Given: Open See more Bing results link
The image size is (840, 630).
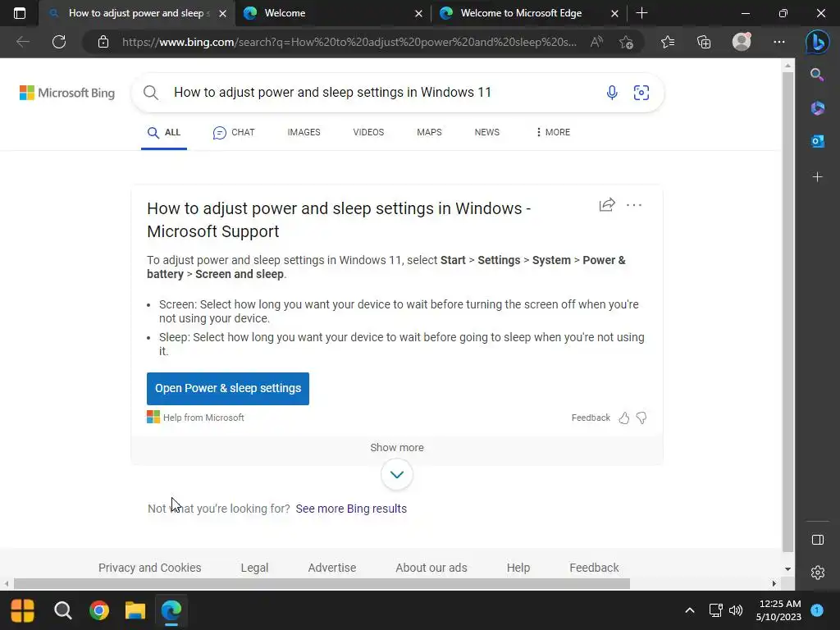Looking at the screenshot, I should (x=351, y=509).
